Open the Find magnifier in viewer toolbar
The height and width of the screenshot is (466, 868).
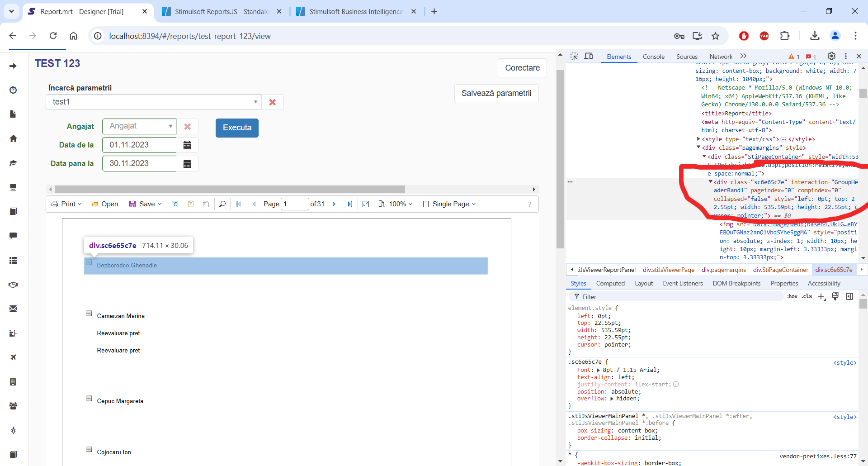click(222, 204)
